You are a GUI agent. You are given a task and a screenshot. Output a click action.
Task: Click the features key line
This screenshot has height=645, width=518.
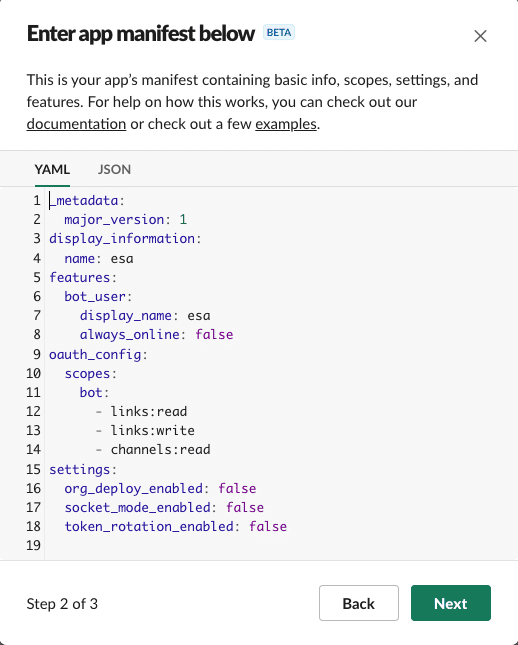(x=83, y=278)
